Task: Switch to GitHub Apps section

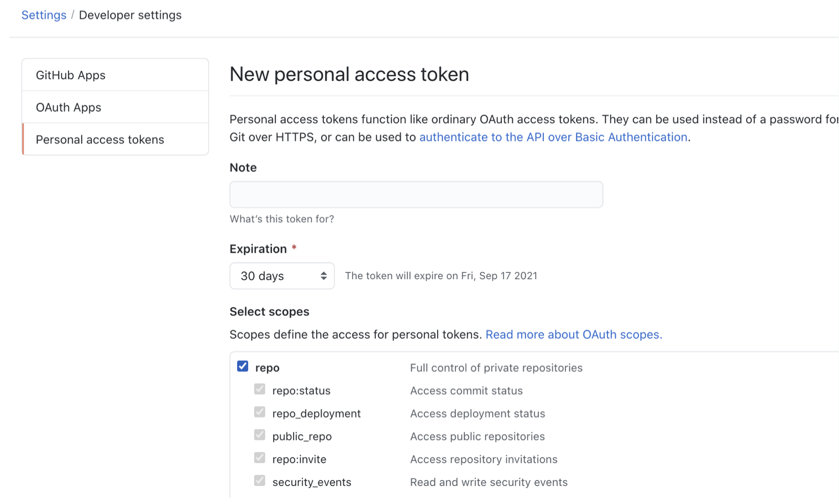Action: pos(70,75)
